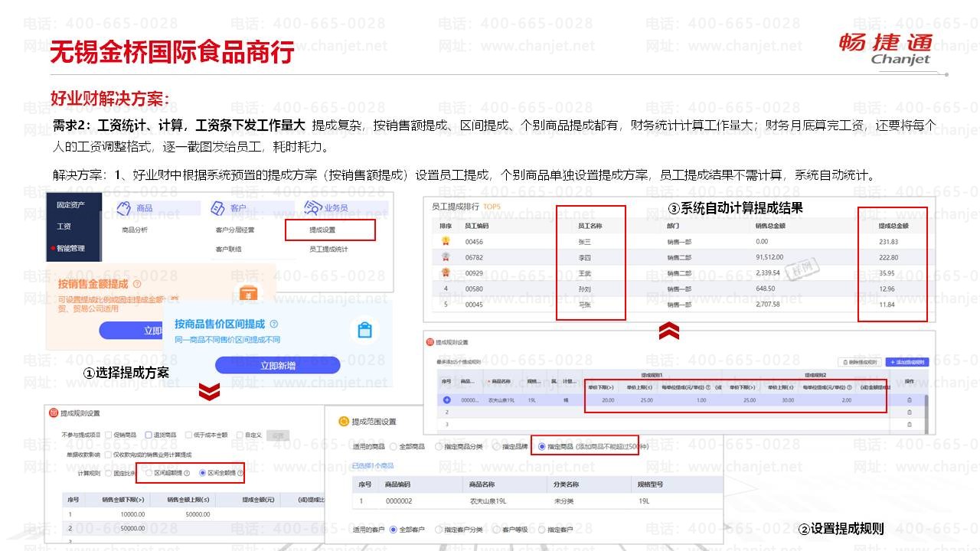The height and width of the screenshot is (551, 980).
Task: Select the 区间超额提 radio button
Action: click(149, 473)
